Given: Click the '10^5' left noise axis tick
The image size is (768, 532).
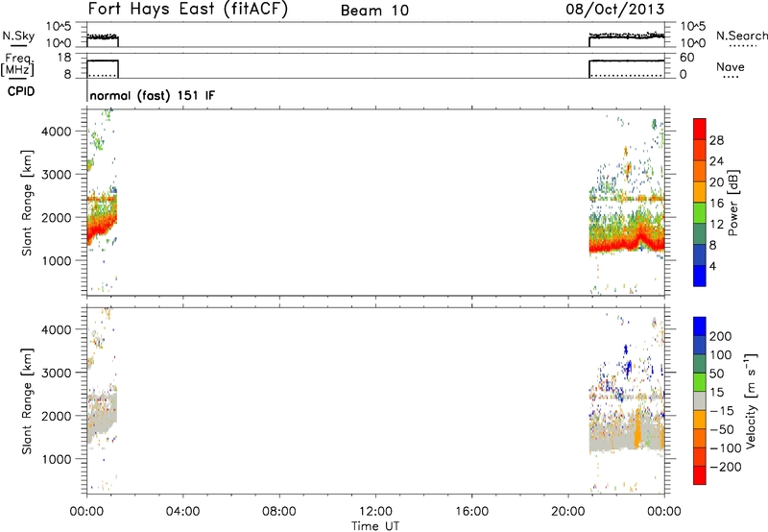Looking at the screenshot, I should (59, 27).
